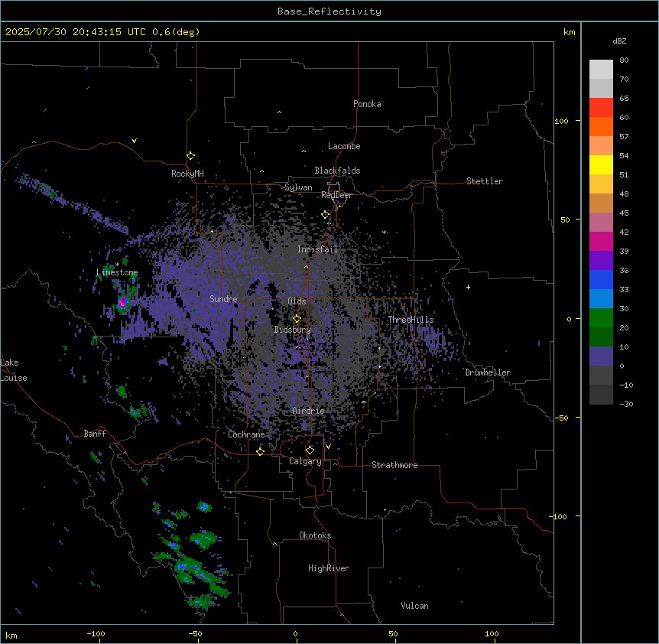Screen dimensions: 659x644
Task: Click the Olds town label
Action: (297, 301)
